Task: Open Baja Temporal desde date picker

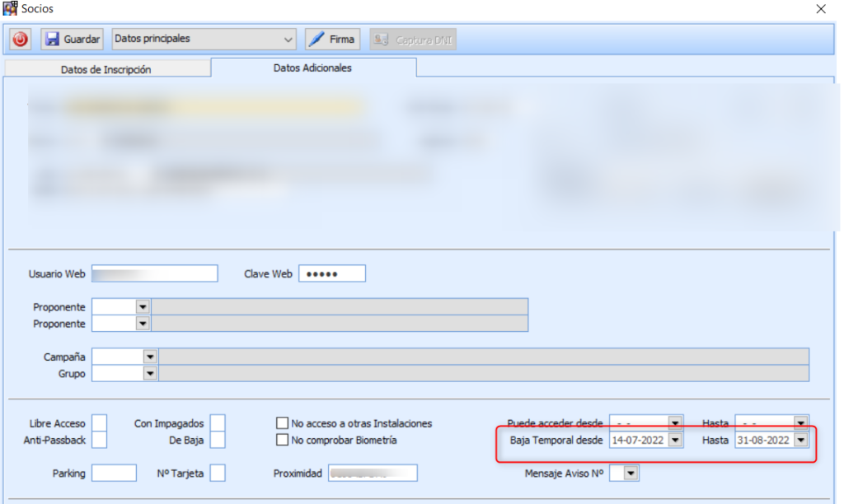Action: pyautogui.click(x=675, y=440)
